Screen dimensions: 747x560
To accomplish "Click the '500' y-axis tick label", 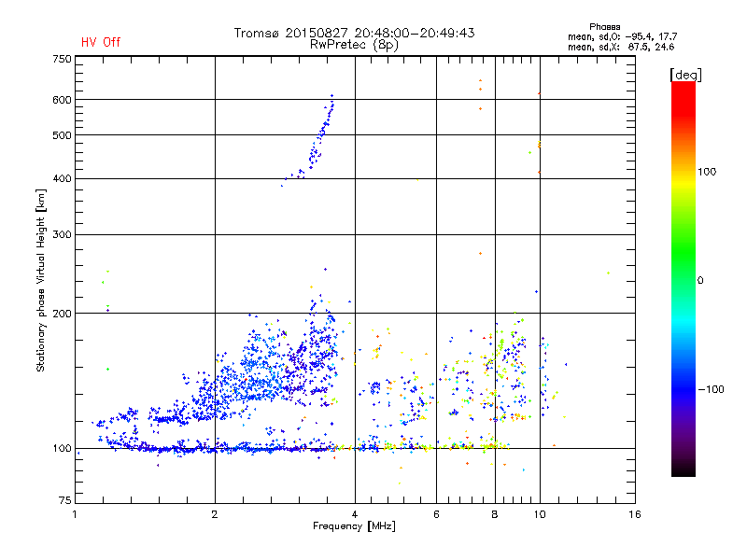I will click(x=62, y=135).
